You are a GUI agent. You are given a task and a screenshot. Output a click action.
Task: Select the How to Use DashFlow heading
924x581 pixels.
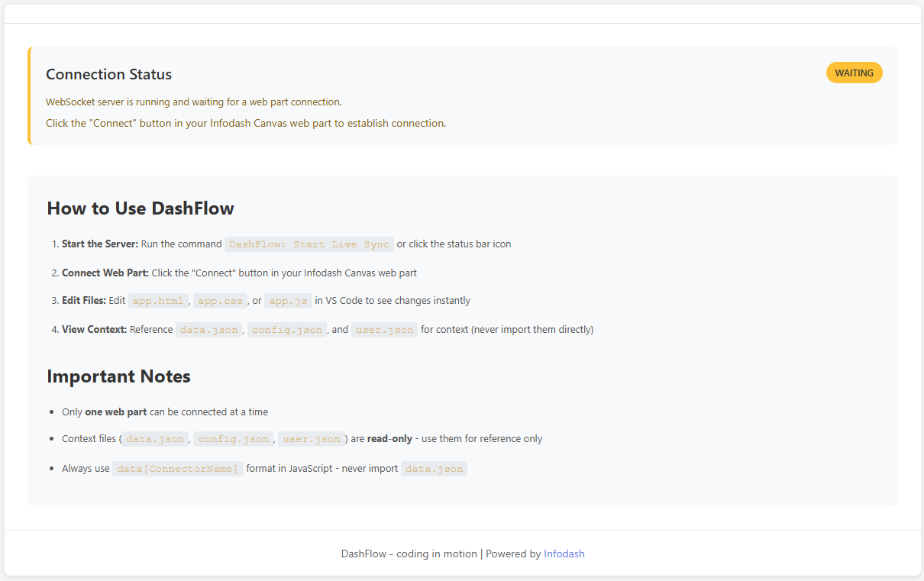pos(141,208)
